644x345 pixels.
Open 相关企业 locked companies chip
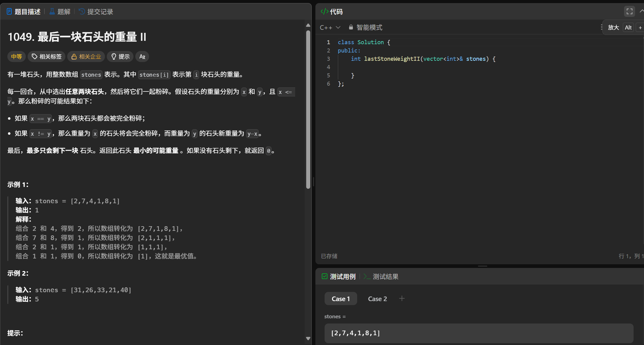[86, 56]
